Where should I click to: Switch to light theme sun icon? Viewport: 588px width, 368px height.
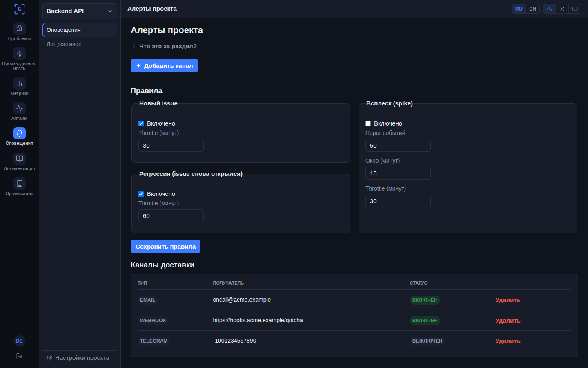click(x=562, y=9)
